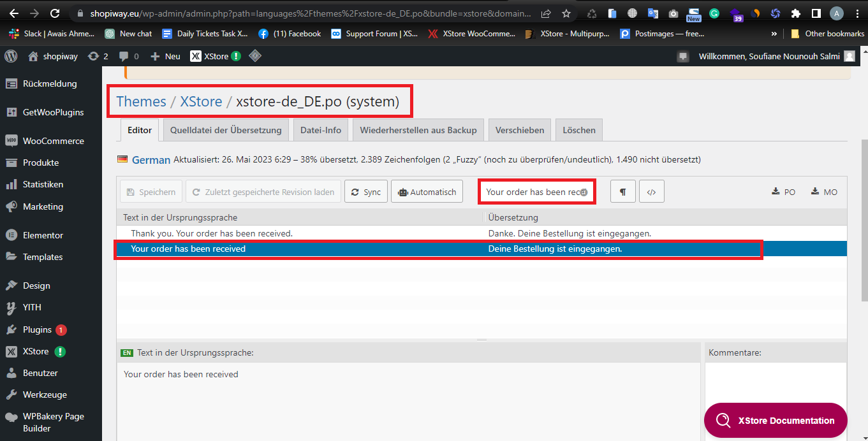Download the PO file
The width and height of the screenshot is (868, 441).
(783, 192)
